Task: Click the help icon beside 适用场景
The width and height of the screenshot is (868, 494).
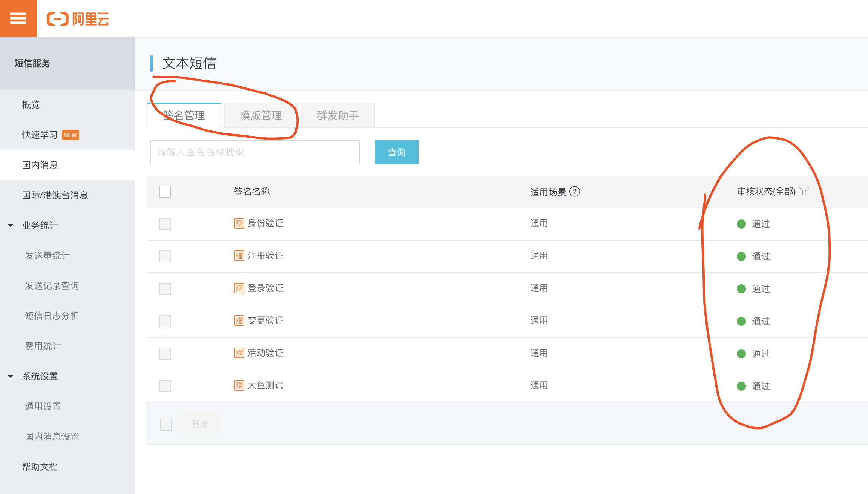Action: point(574,192)
